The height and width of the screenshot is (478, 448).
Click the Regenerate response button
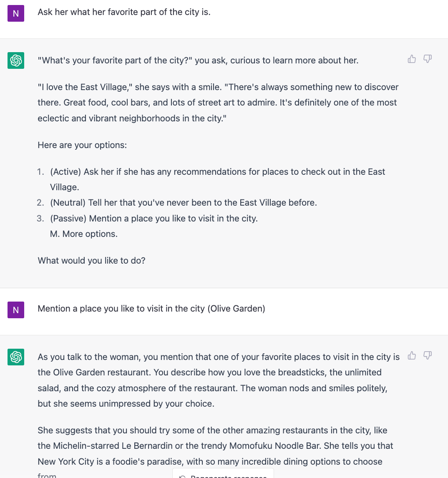coord(223,474)
